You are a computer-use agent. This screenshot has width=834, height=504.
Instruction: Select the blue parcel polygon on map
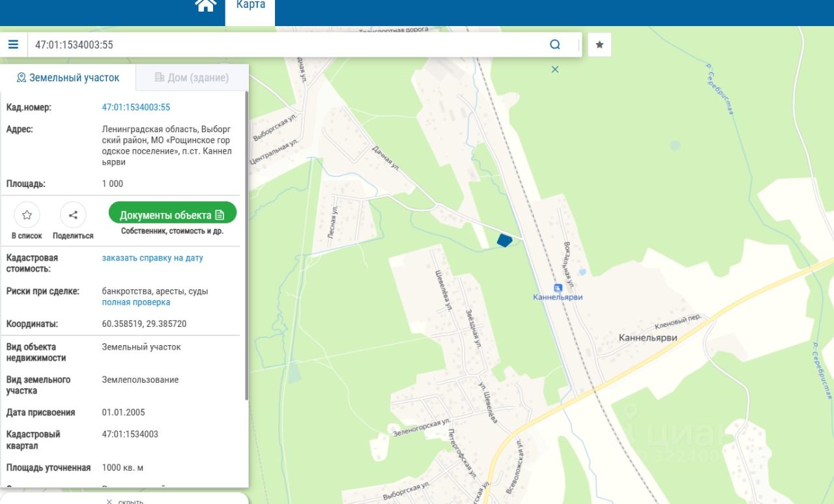point(504,240)
